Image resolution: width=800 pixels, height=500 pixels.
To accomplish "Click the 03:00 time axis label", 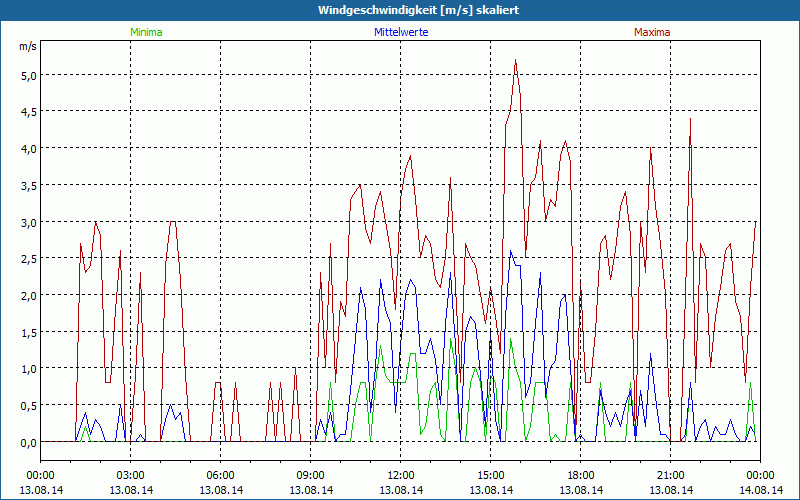I will point(131,476).
